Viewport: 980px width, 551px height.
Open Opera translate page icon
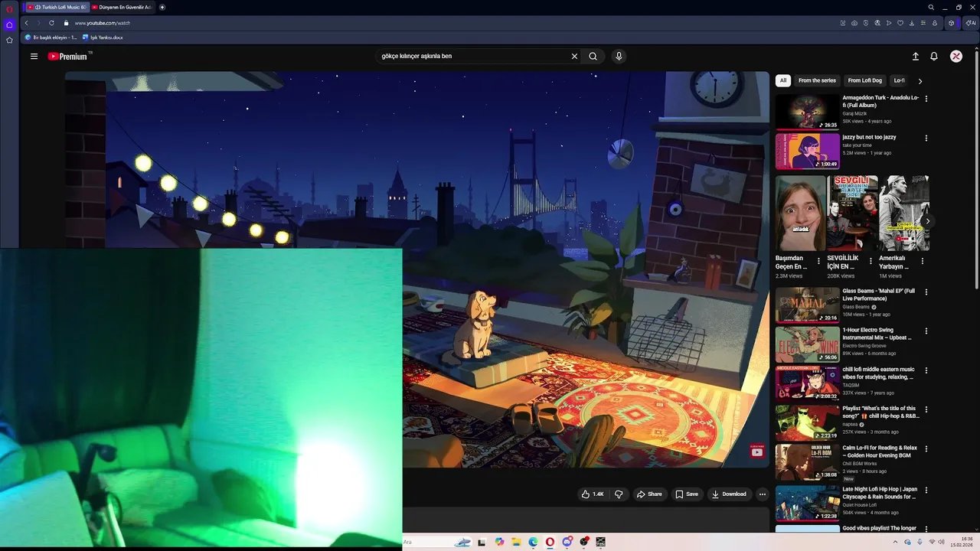(877, 23)
